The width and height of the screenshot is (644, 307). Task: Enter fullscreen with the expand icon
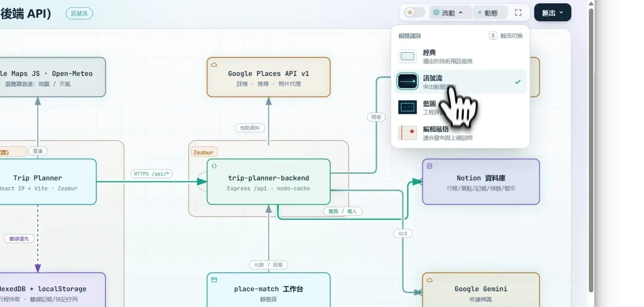[x=518, y=13]
